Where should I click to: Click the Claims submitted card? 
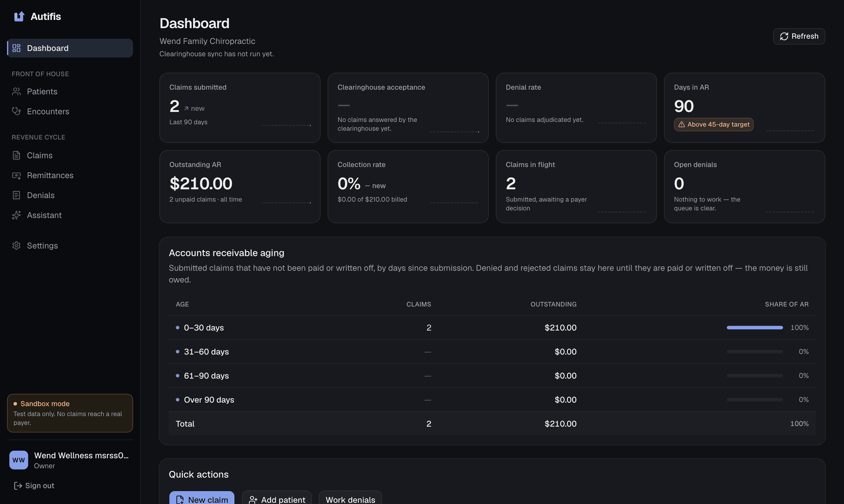point(240,108)
